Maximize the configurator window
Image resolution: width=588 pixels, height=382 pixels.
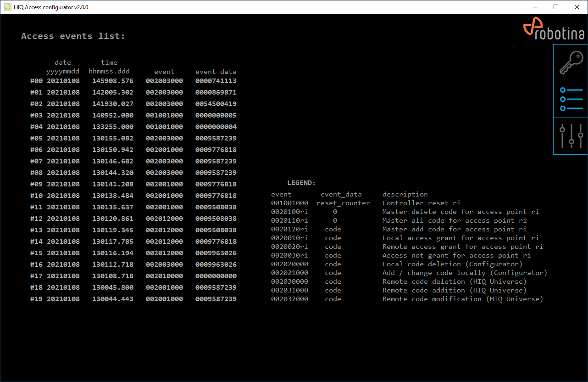click(556, 7)
